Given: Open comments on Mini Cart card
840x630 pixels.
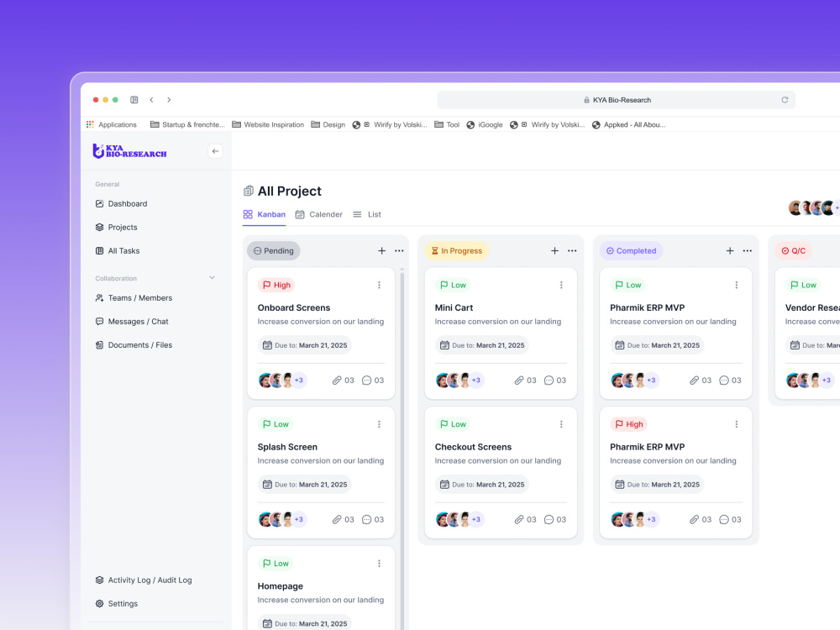Looking at the screenshot, I should click(x=555, y=381).
